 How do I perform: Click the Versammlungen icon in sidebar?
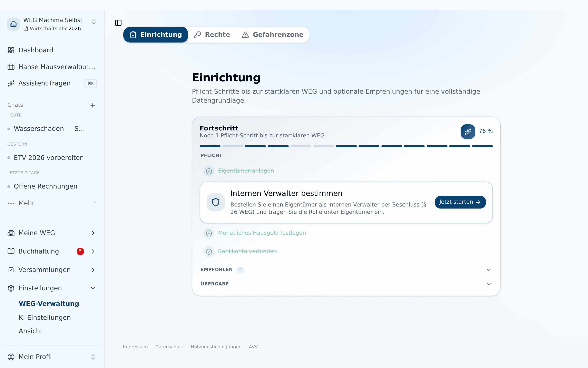coord(11,270)
